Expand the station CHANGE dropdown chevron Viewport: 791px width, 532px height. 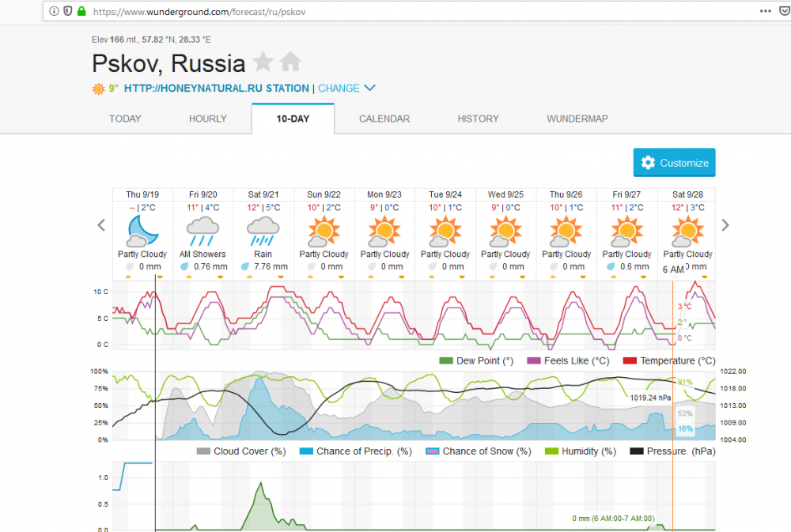(369, 88)
